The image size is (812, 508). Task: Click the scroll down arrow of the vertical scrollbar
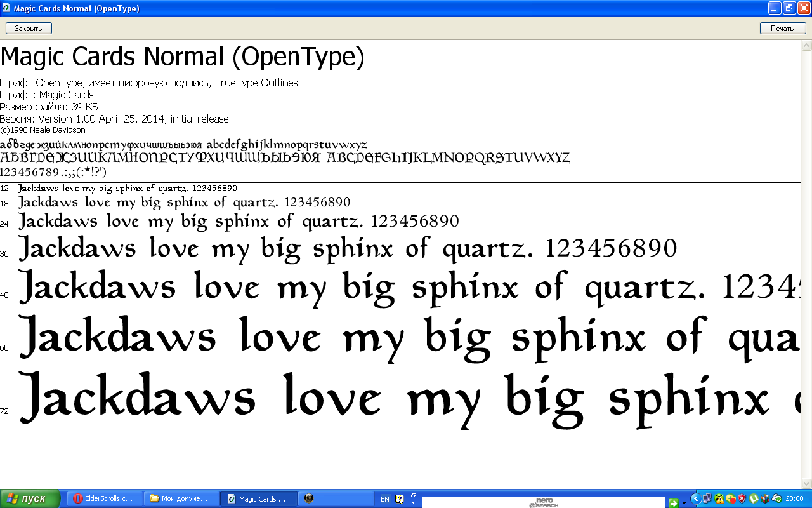[x=807, y=484]
